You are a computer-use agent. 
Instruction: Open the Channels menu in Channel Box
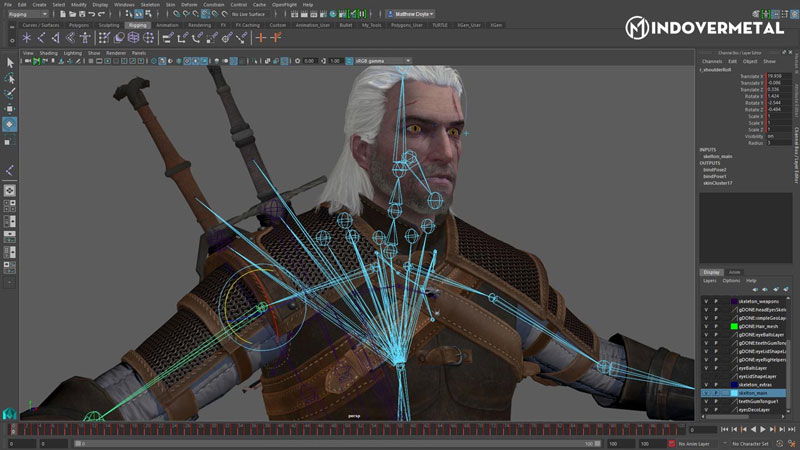coord(712,61)
